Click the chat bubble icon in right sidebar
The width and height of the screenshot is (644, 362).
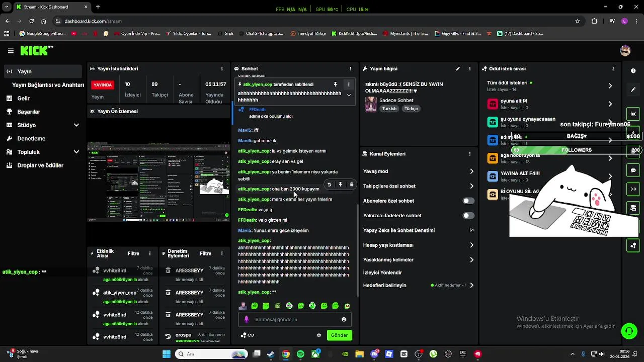tap(633, 170)
